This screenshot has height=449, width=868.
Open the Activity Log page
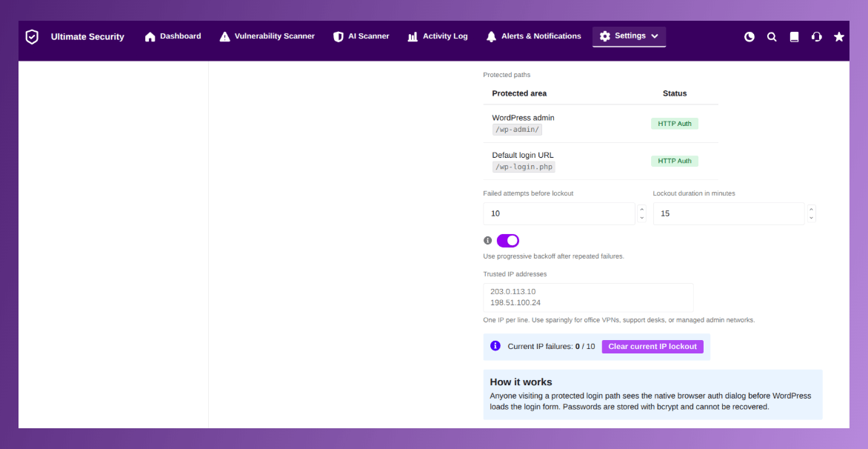(x=437, y=36)
